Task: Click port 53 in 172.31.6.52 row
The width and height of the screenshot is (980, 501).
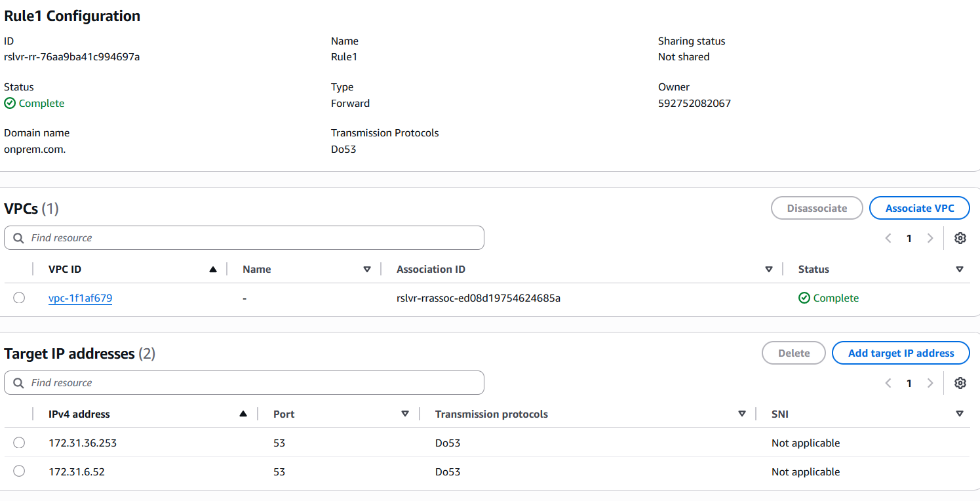Action: pos(279,471)
